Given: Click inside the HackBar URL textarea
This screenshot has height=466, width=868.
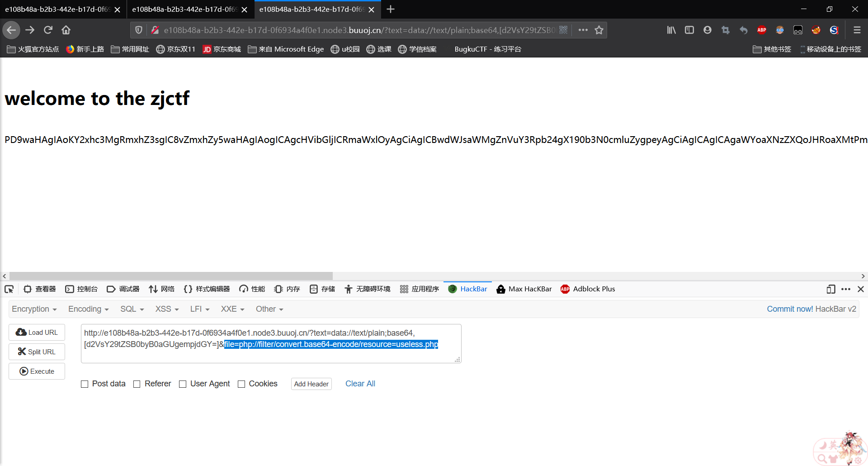Looking at the screenshot, I should (271, 343).
